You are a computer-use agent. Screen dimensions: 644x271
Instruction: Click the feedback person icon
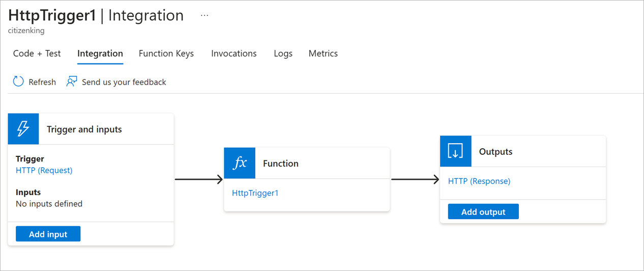tap(72, 82)
